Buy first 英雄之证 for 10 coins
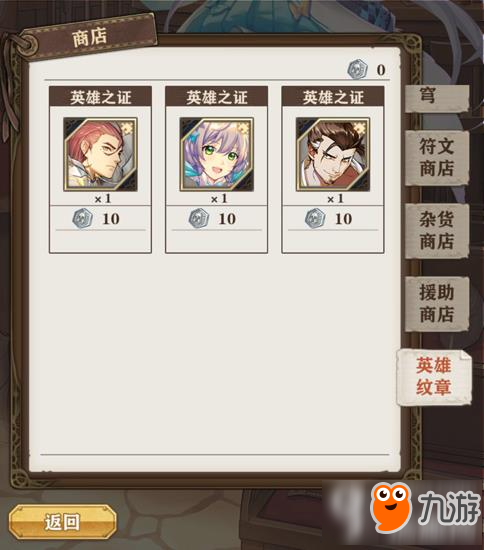Image resolution: width=484 pixels, height=550 pixels. pyautogui.click(x=100, y=219)
